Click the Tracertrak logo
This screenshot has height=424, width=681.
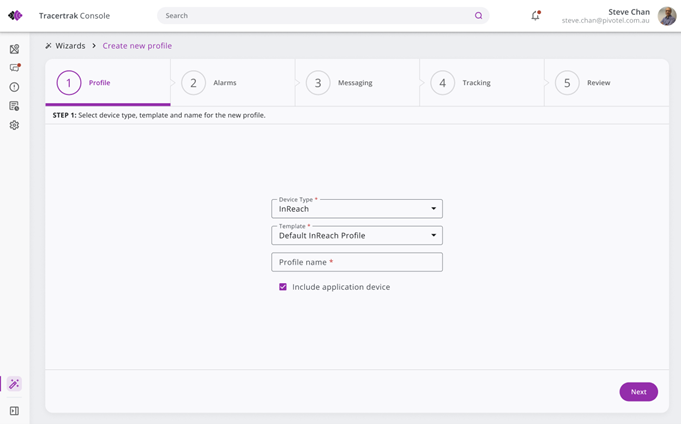pos(15,16)
